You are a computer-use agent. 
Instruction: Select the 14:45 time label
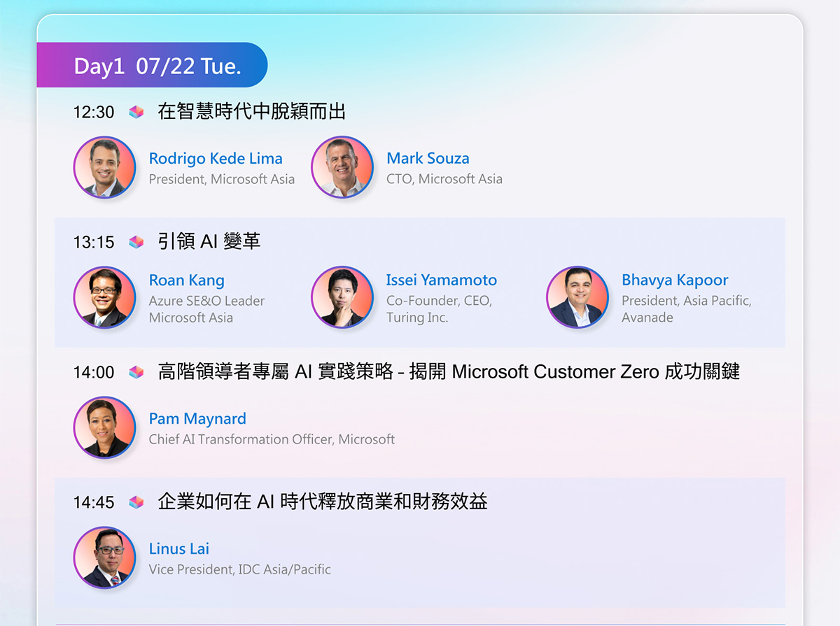pyautogui.click(x=94, y=502)
